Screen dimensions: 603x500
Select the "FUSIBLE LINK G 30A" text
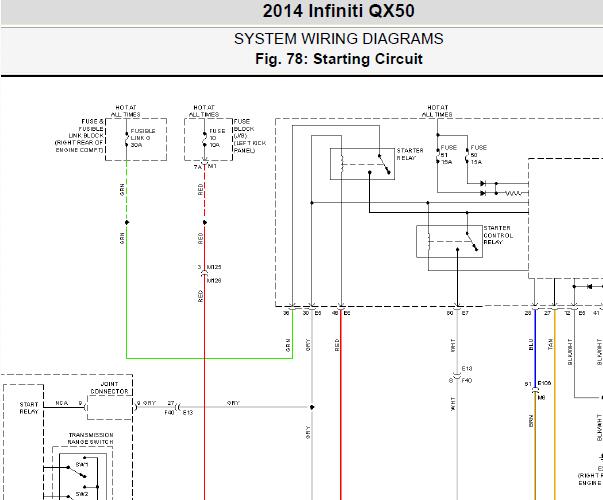tap(143, 138)
